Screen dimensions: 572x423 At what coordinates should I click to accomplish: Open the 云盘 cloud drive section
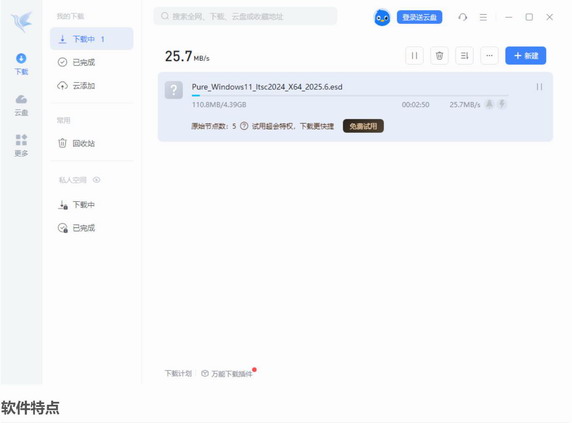21,105
